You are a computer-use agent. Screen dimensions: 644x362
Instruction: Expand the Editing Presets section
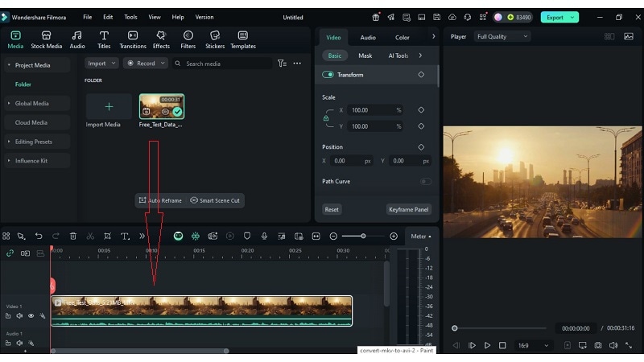(9, 142)
